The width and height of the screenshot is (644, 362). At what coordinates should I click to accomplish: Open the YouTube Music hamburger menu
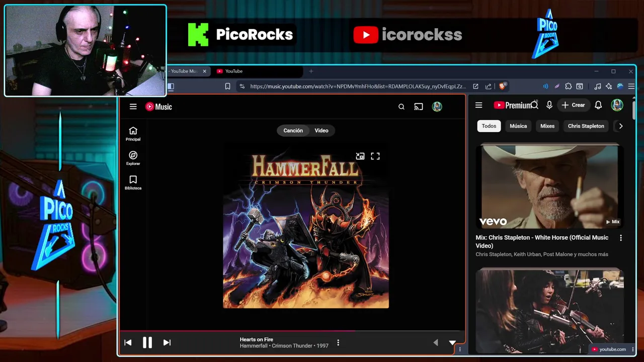pos(133,107)
